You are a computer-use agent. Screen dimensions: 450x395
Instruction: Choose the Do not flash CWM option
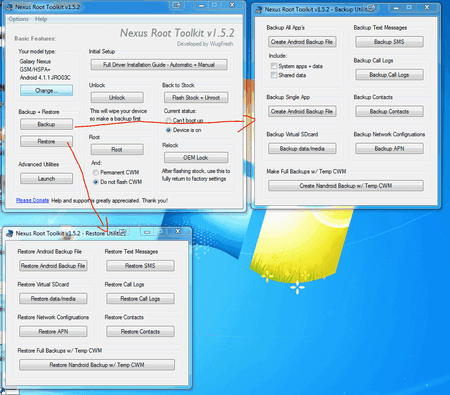(96, 182)
